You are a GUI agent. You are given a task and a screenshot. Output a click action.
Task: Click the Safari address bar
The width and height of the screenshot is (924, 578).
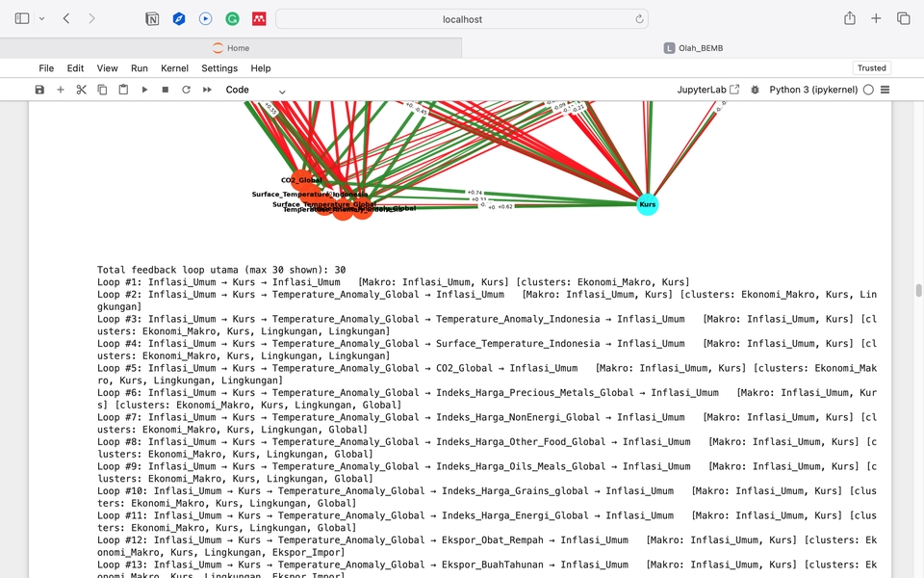(x=462, y=18)
